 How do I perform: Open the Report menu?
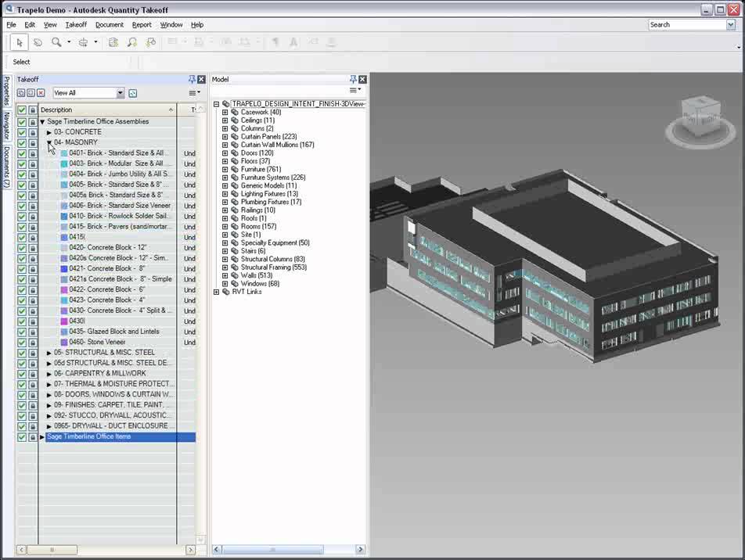tap(142, 25)
